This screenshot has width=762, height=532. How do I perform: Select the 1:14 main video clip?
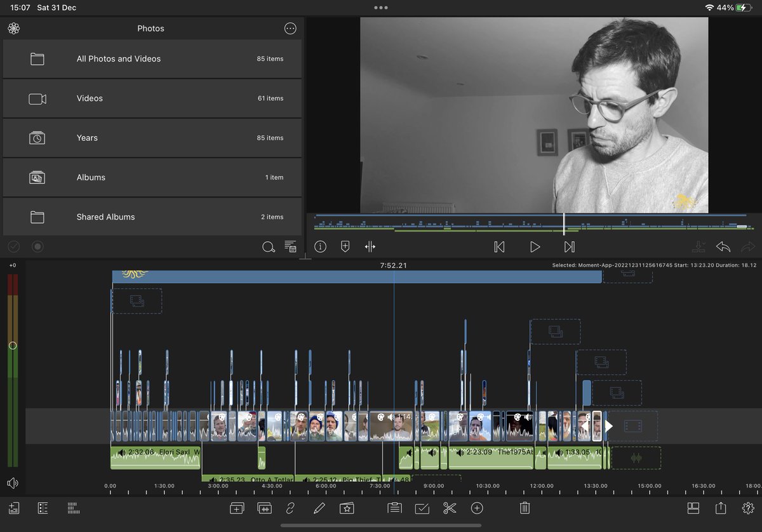(x=391, y=426)
